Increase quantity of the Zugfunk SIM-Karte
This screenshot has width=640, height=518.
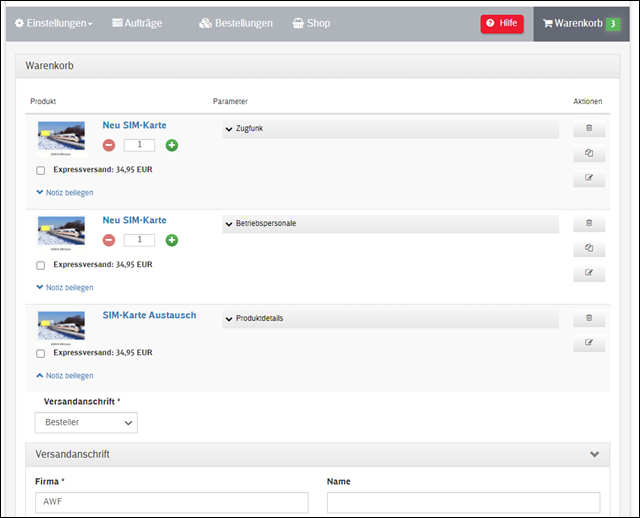tap(172, 145)
